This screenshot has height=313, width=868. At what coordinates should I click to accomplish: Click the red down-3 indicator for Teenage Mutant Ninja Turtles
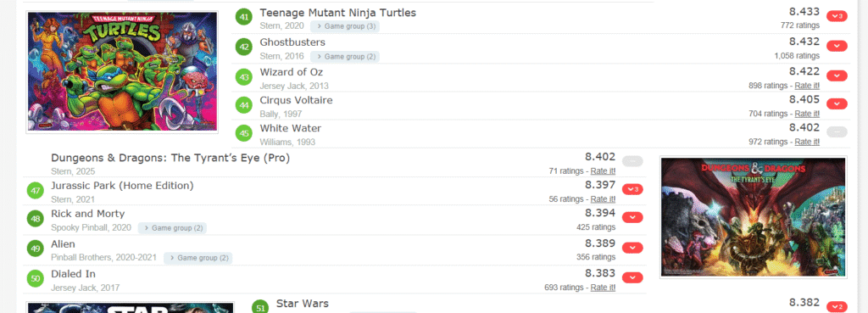point(837,17)
